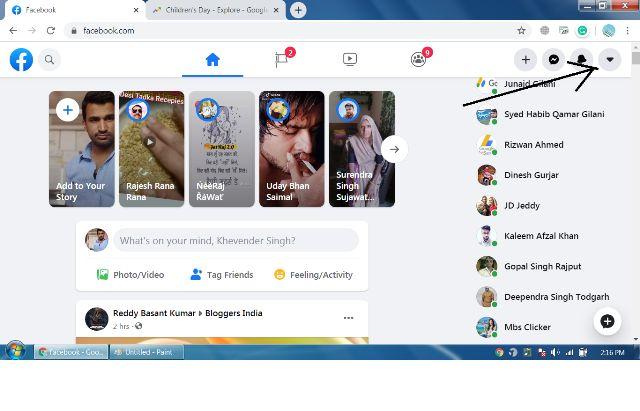
Task: Open a new browser tab
Action: pos(298,10)
